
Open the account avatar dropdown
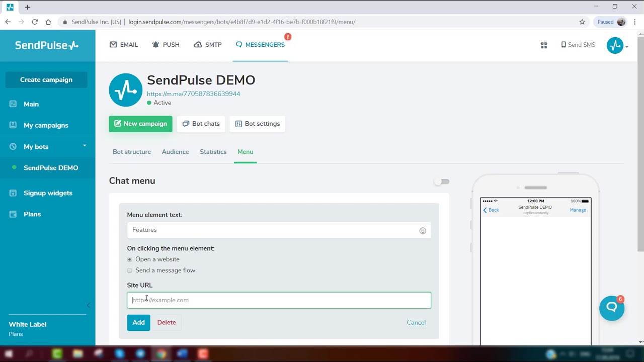617,46
